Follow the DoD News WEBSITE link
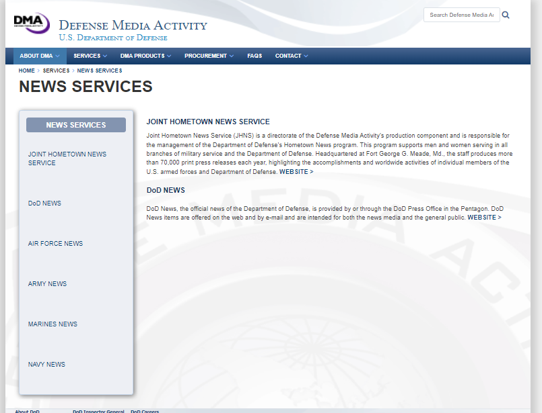The image size is (542, 413). click(484, 217)
